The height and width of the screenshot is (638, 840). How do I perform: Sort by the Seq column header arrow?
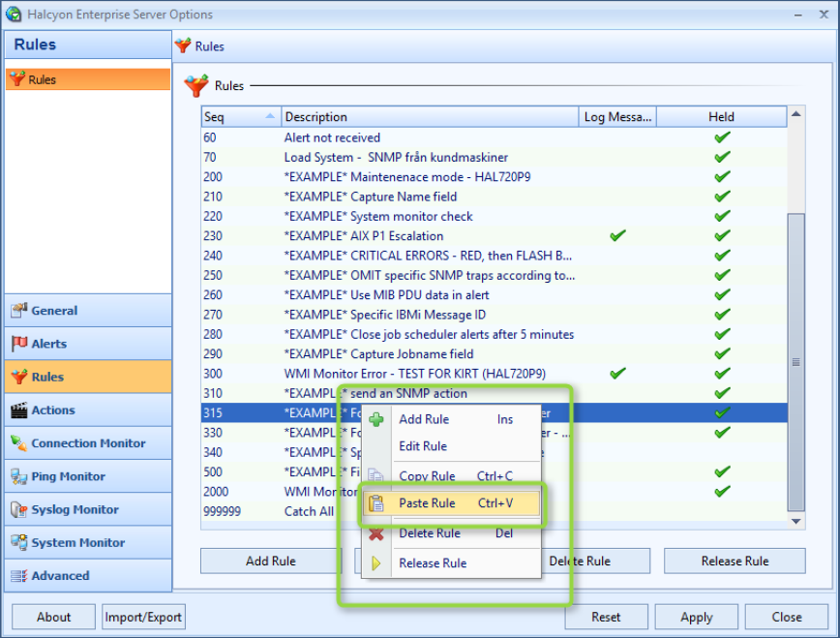click(269, 117)
